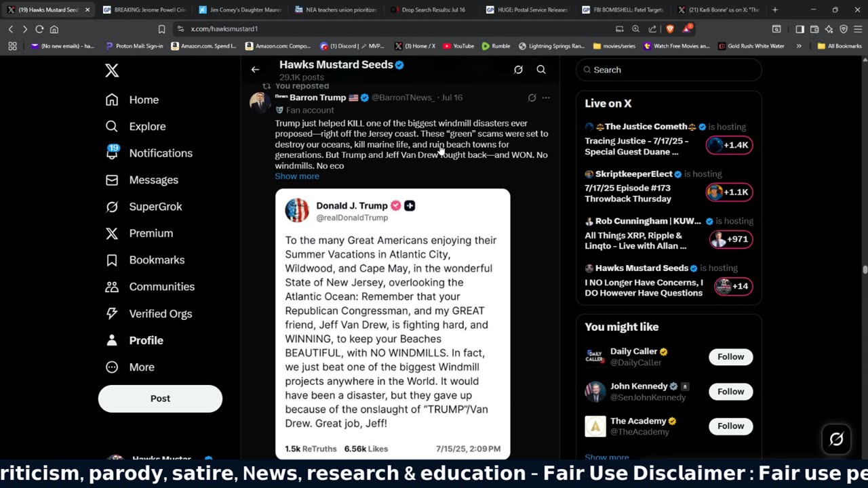Reload the page with refresh icon
The height and width of the screenshot is (488, 868).
tap(39, 29)
